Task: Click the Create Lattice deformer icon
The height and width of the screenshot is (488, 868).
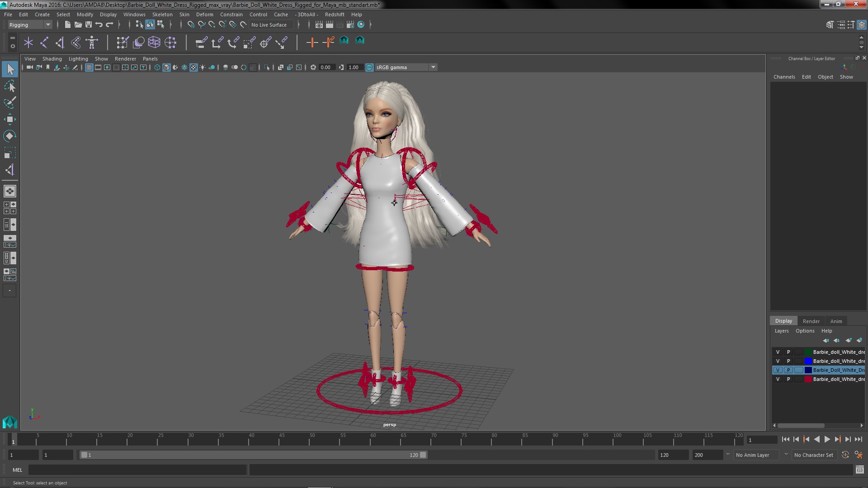Action: click(154, 42)
